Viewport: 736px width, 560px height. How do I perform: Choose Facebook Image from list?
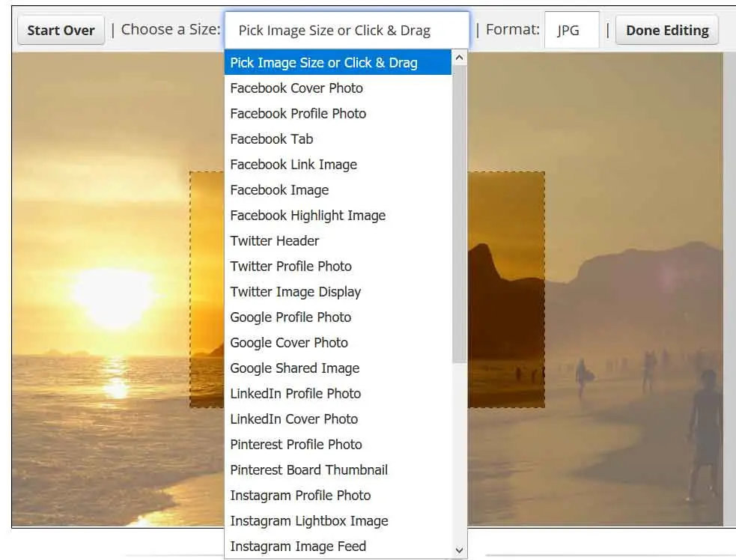click(338, 189)
